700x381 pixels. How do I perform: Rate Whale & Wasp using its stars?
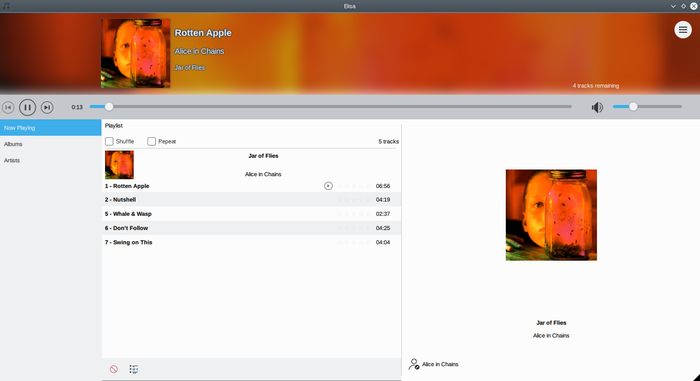tap(354, 214)
